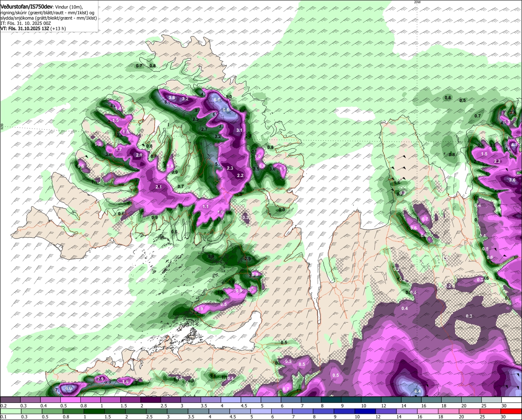Click the Veðurstofan/IS750dev title text
Viewport: 522px width, 420px height.
coord(27,6)
